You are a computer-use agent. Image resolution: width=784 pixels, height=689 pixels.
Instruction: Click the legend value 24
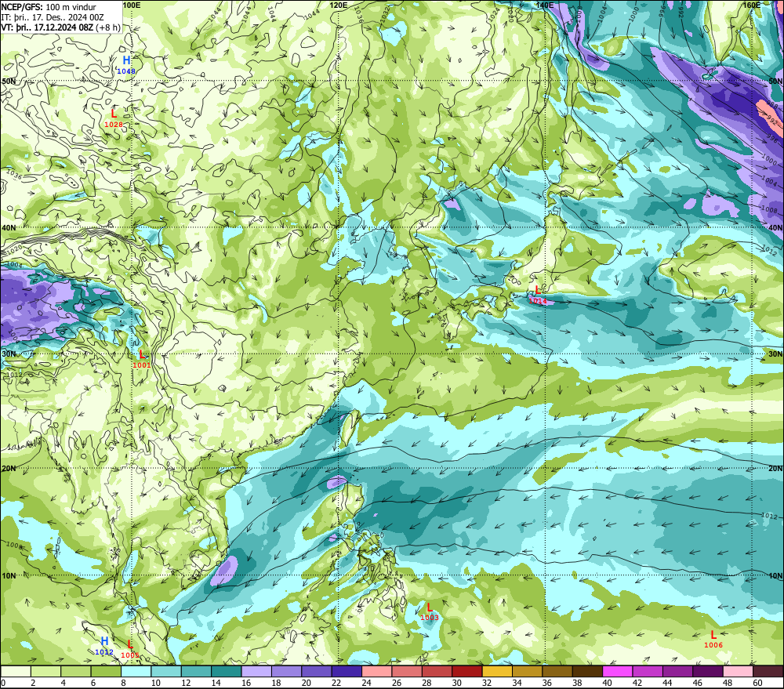pos(366,683)
